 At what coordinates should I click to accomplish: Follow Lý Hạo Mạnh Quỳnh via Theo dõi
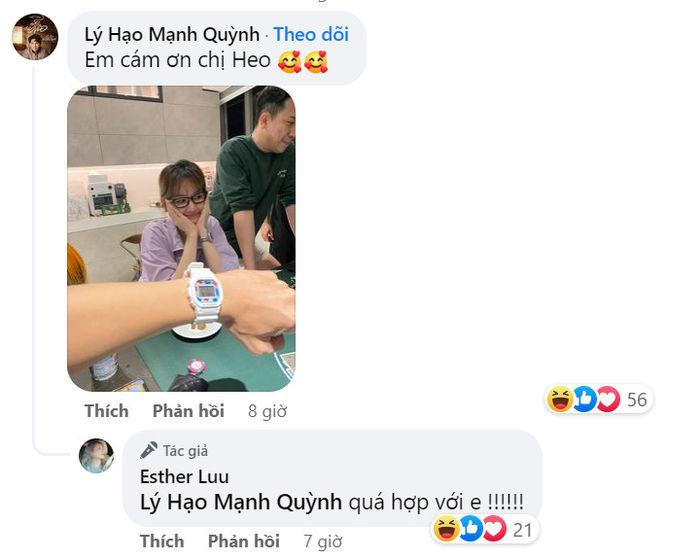pos(311,34)
